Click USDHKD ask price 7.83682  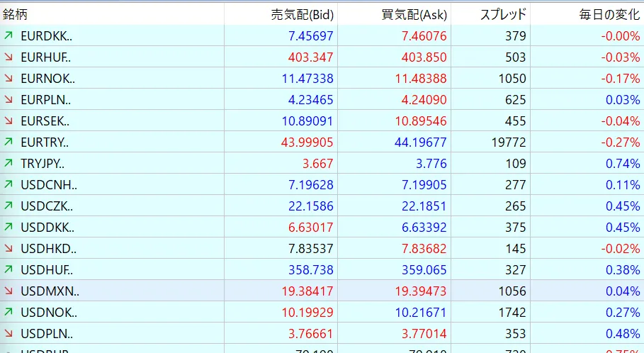coord(424,249)
